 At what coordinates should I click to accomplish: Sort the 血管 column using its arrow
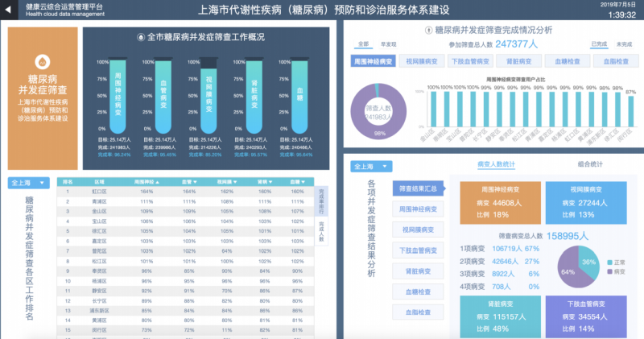tap(197, 183)
